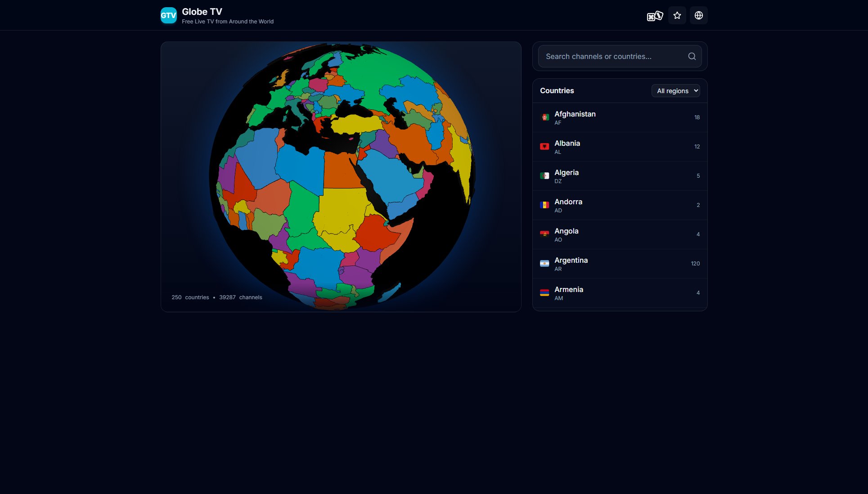The height and width of the screenshot is (494, 868).
Task: Click the magnifier search icon
Action: coord(692,56)
